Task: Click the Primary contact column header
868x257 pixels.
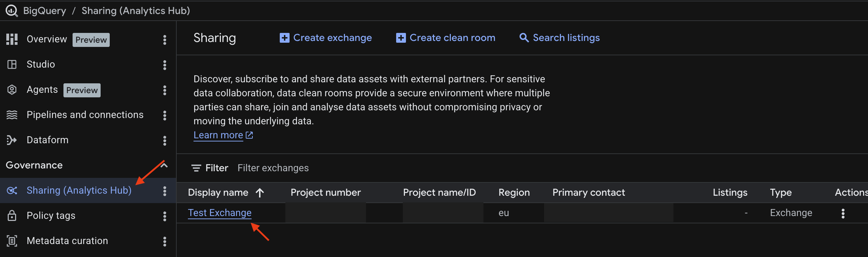Action: [589, 193]
